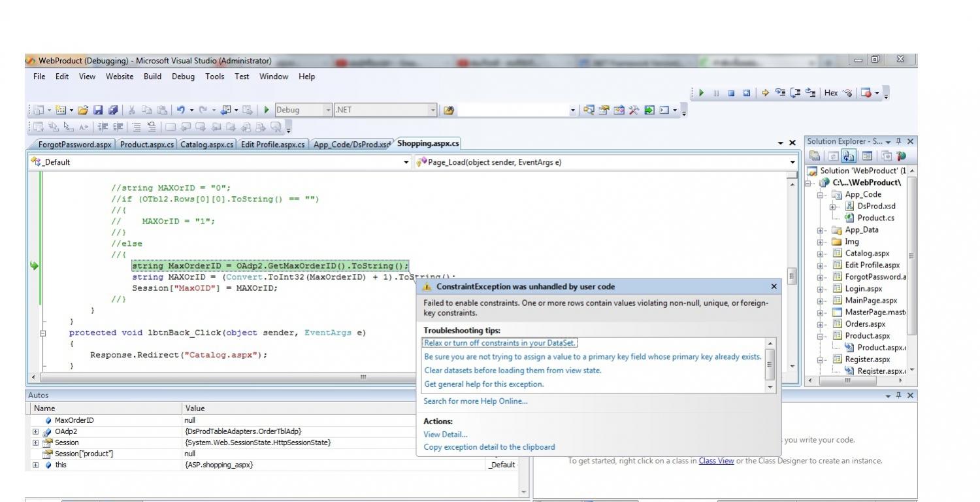Open the Page_Load member dropdown
980x502 pixels.
click(x=793, y=162)
